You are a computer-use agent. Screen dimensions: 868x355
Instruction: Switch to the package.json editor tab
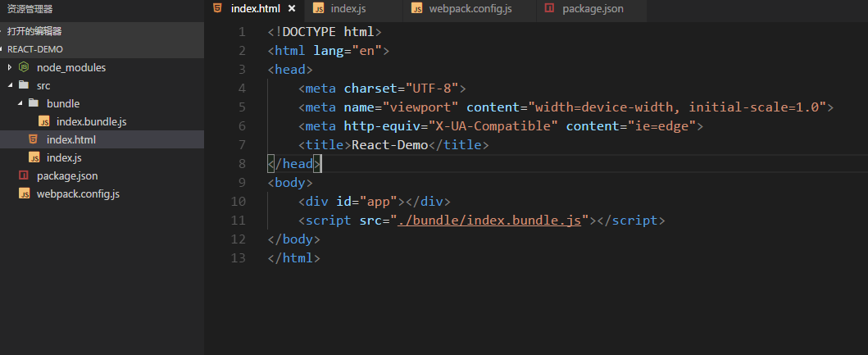593,9
